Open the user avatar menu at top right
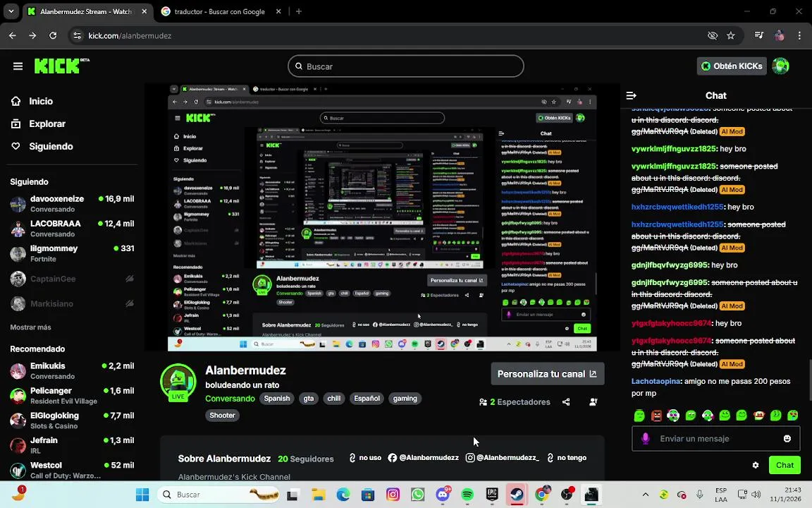This screenshot has width=812, height=508. pos(780,66)
